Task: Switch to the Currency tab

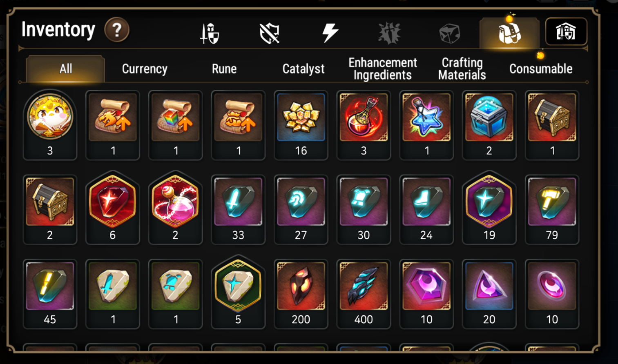Action: [145, 69]
